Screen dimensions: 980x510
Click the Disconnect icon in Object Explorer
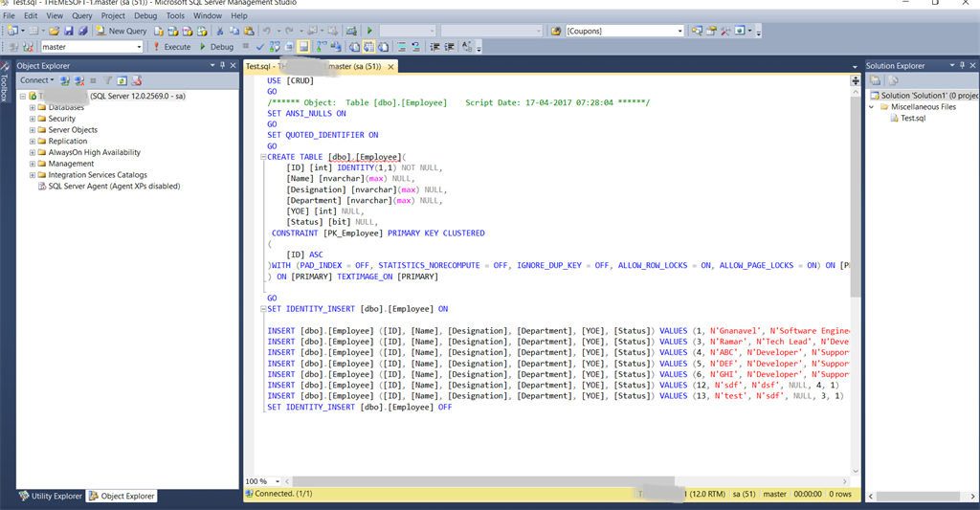tap(79, 80)
